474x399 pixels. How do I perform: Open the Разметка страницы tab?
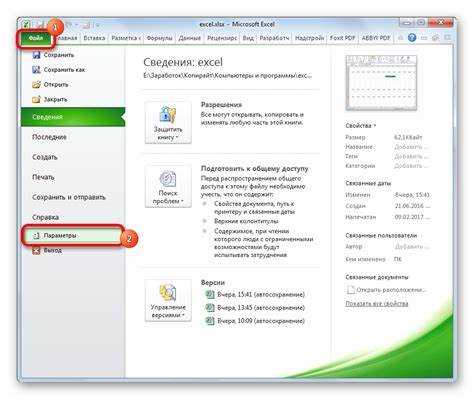[x=126, y=38]
